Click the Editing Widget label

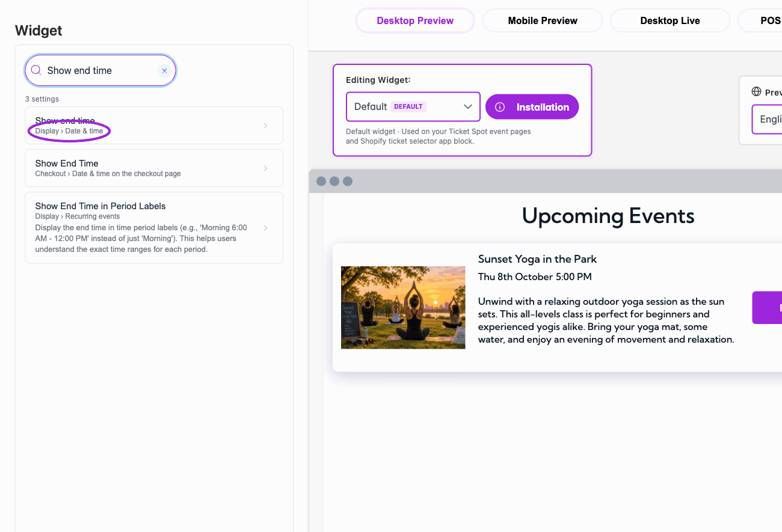coord(379,80)
